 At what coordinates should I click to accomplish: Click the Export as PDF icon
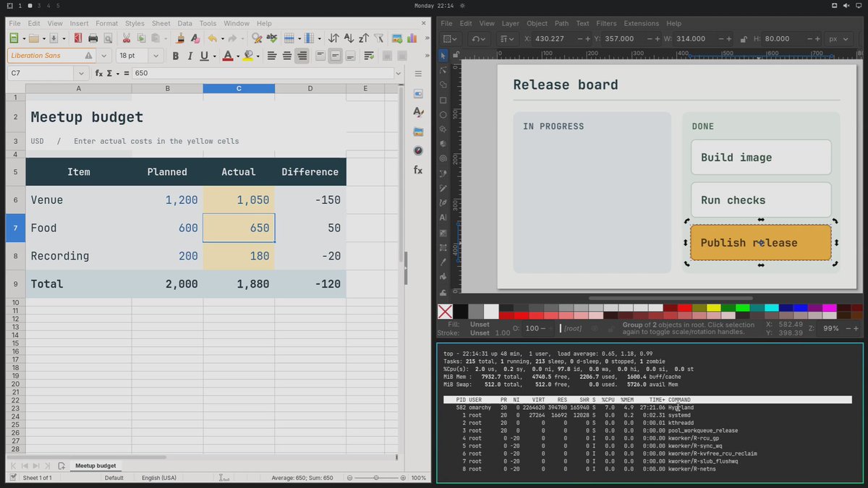pos(78,38)
